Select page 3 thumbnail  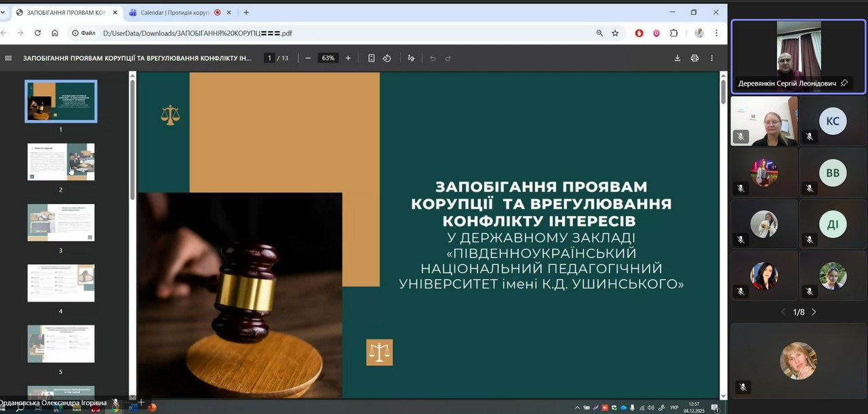[61, 222]
